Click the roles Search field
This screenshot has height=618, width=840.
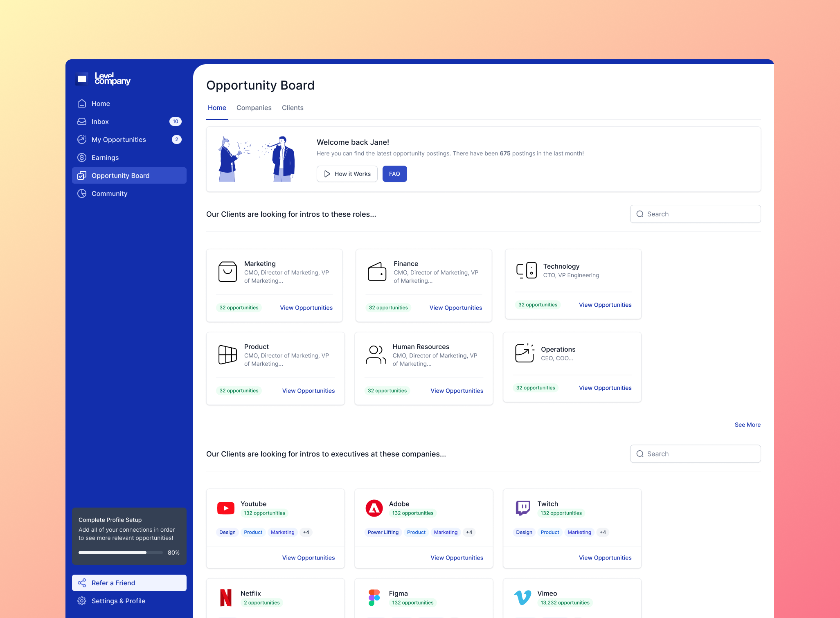coord(695,214)
